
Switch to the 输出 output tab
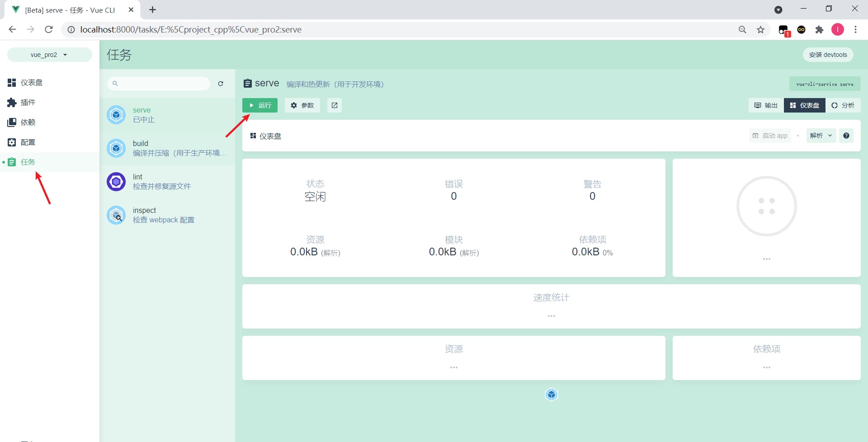[x=766, y=105]
